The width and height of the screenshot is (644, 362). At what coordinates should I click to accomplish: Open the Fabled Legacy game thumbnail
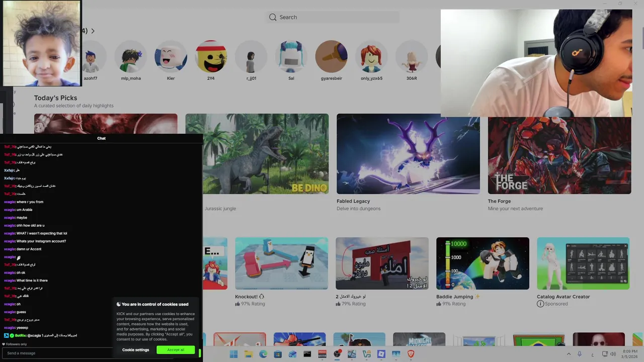pyautogui.click(x=408, y=154)
